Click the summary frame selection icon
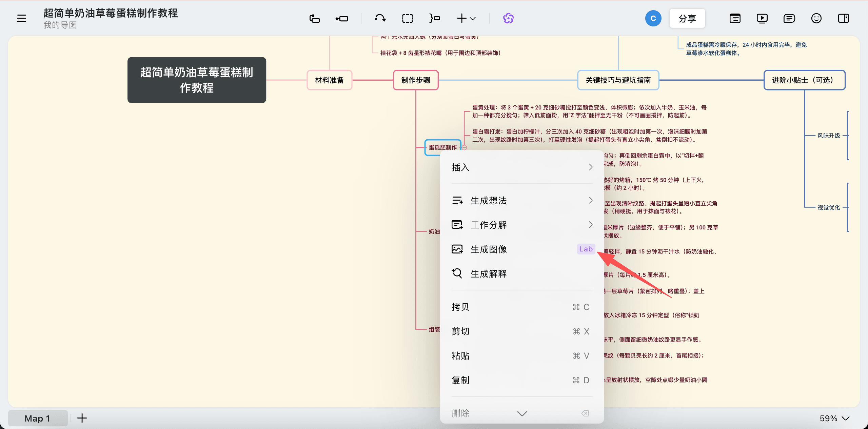 pyautogui.click(x=407, y=18)
